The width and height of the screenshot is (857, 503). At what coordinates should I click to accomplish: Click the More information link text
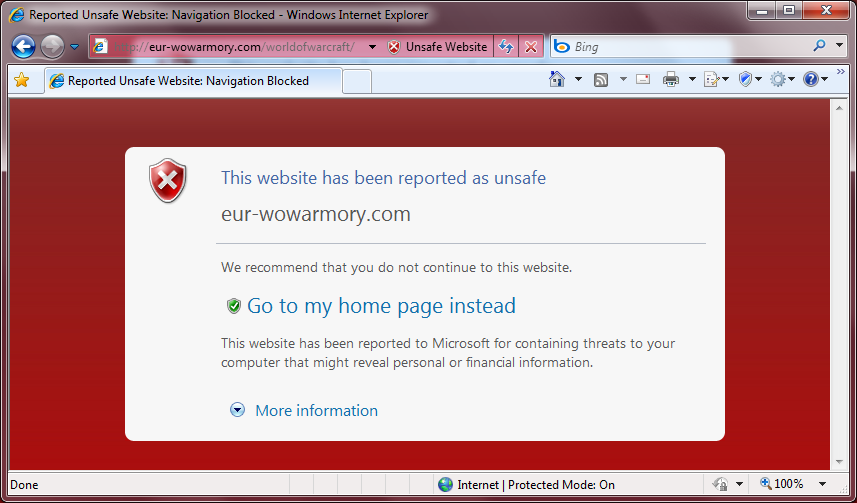pyautogui.click(x=316, y=411)
